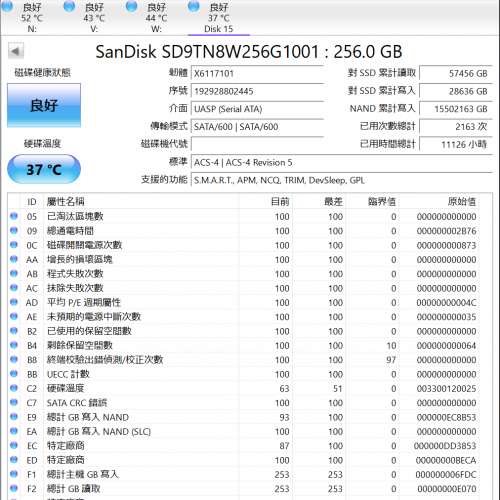Viewport: 500px width, 500px height.
Task: Click the status dot for attribute AC
Action: click(x=14, y=288)
